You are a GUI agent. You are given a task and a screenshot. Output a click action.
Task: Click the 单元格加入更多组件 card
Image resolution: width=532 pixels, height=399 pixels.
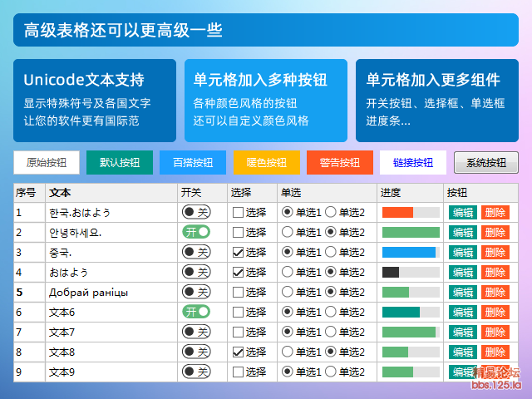point(437,101)
